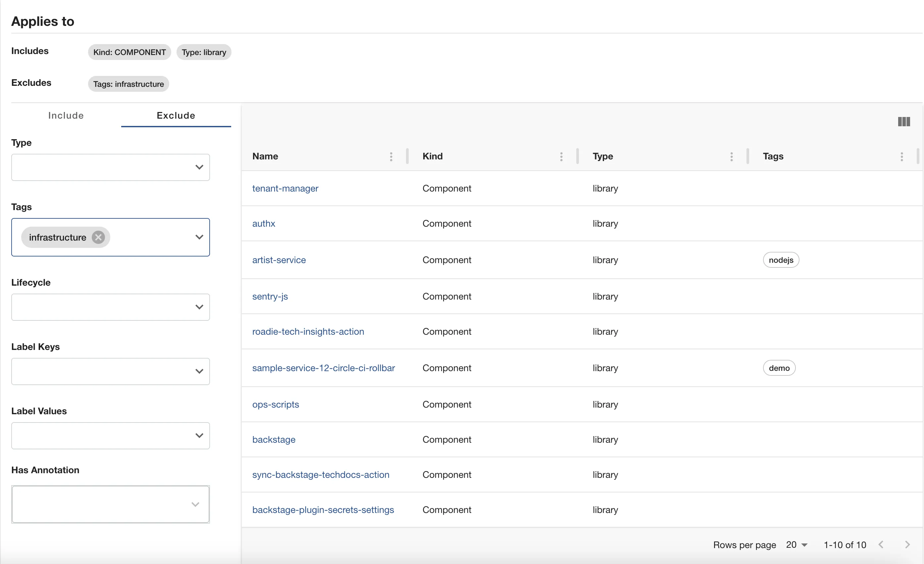
Task: Switch to the Include tab
Action: (x=66, y=116)
